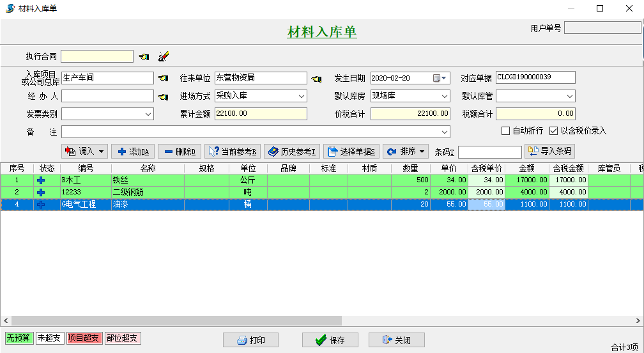Click the lookup hand icon beside 东营物资局
644x353 pixels.
pyautogui.click(x=316, y=79)
